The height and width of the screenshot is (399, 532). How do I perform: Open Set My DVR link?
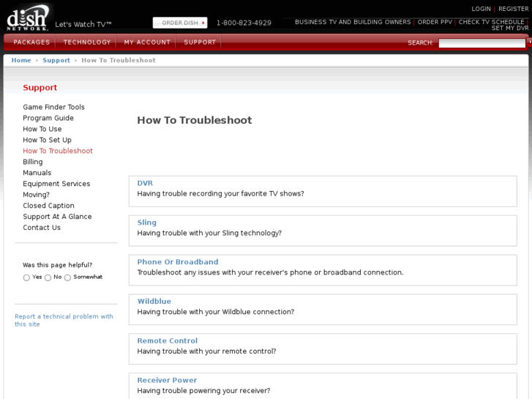[510, 28]
